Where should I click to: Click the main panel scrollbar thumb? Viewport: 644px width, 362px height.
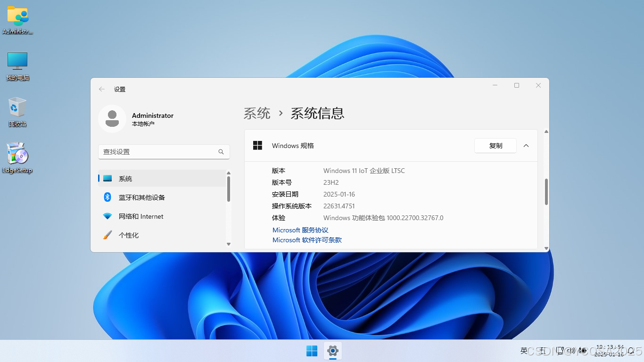coord(546,191)
